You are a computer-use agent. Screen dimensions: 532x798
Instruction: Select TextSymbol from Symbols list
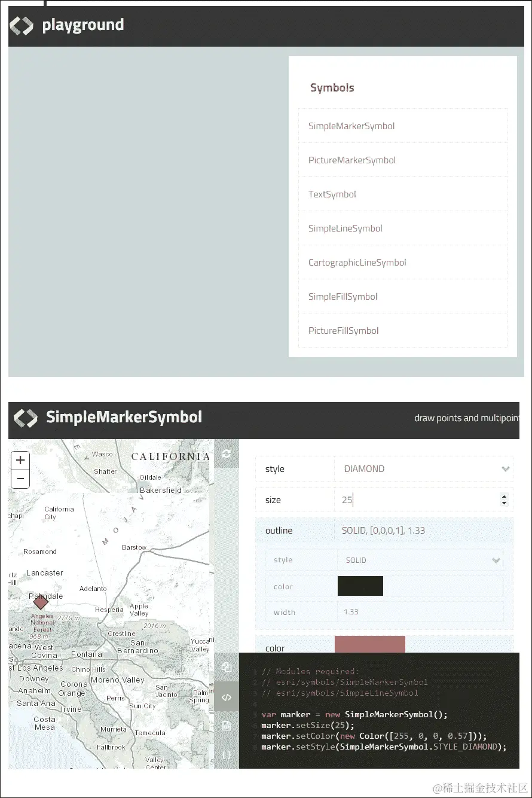[x=332, y=194]
